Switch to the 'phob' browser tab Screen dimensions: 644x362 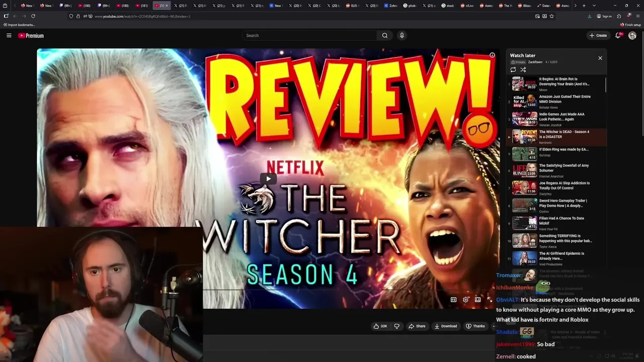click(411, 6)
